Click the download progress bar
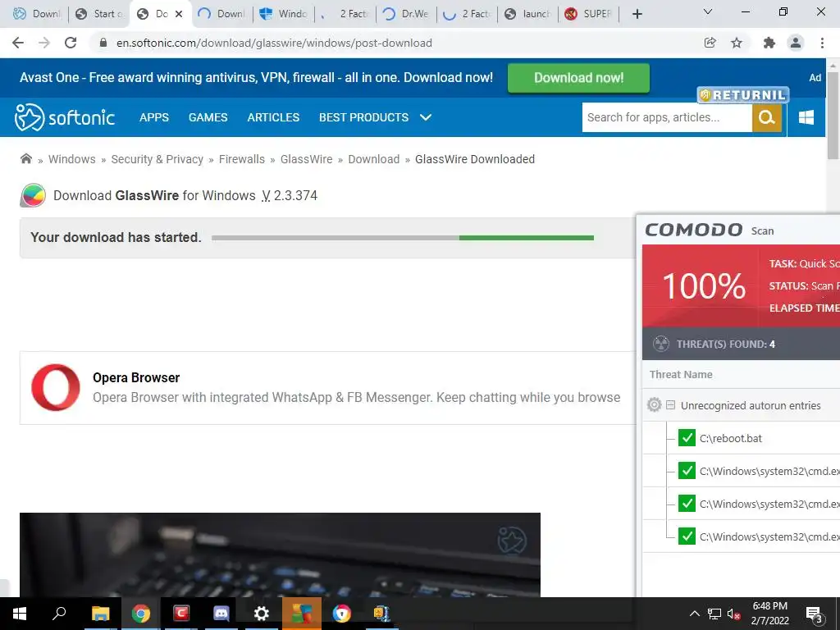 coord(402,237)
